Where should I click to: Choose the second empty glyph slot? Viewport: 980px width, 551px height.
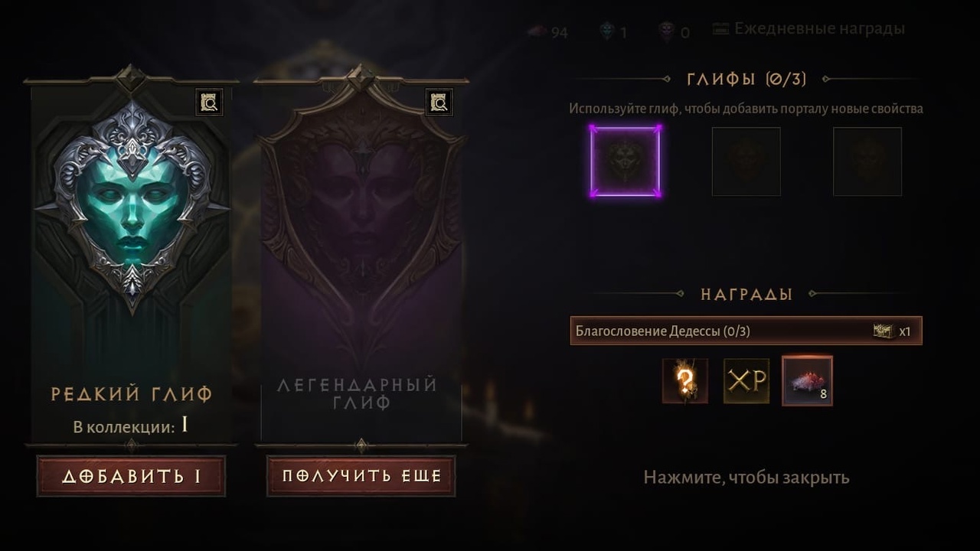click(x=746, y=161)
